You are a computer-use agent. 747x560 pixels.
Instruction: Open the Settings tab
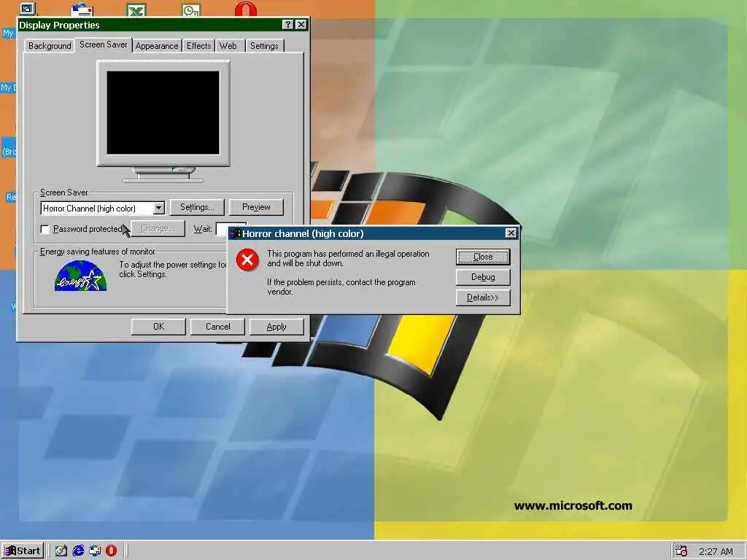(264, 46)
